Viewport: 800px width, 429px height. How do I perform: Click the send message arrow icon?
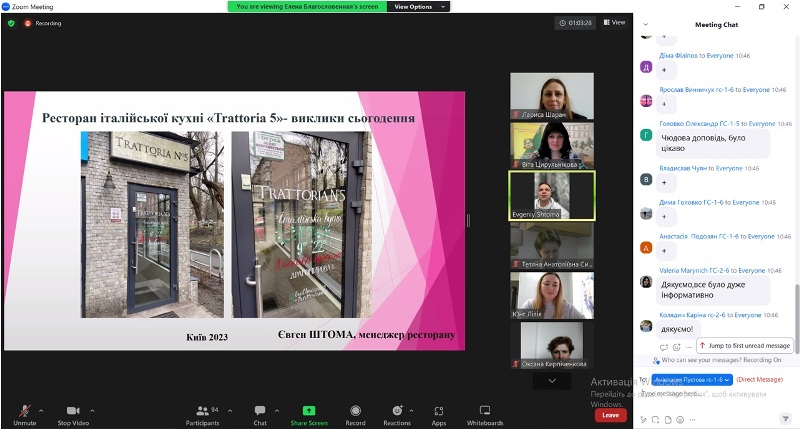click(x=786, y=418)
